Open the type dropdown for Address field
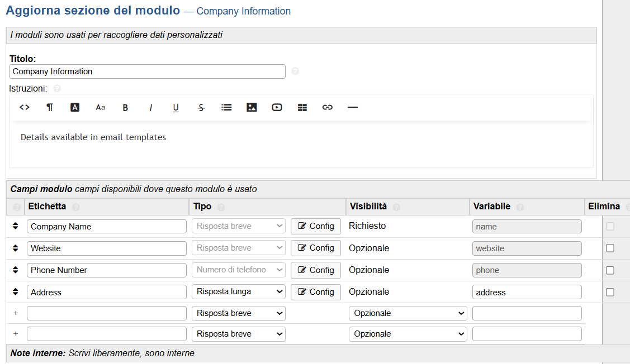 (x=238, y=292)
